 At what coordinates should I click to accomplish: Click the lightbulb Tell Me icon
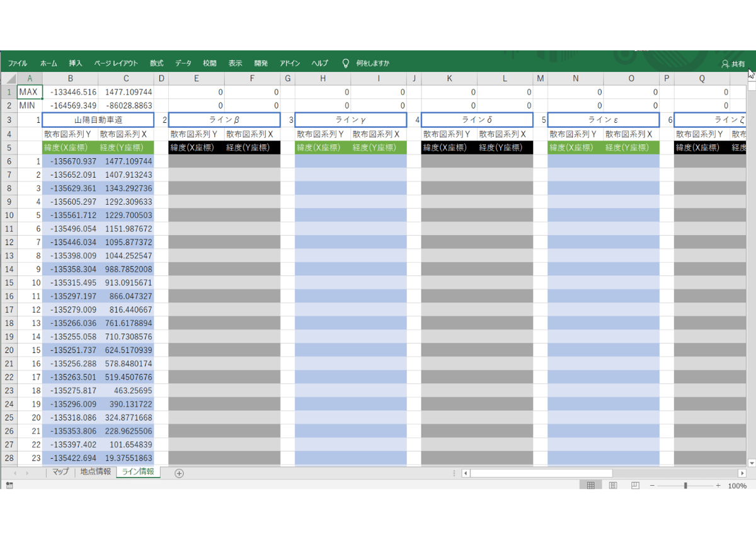(x=345, y=64)
